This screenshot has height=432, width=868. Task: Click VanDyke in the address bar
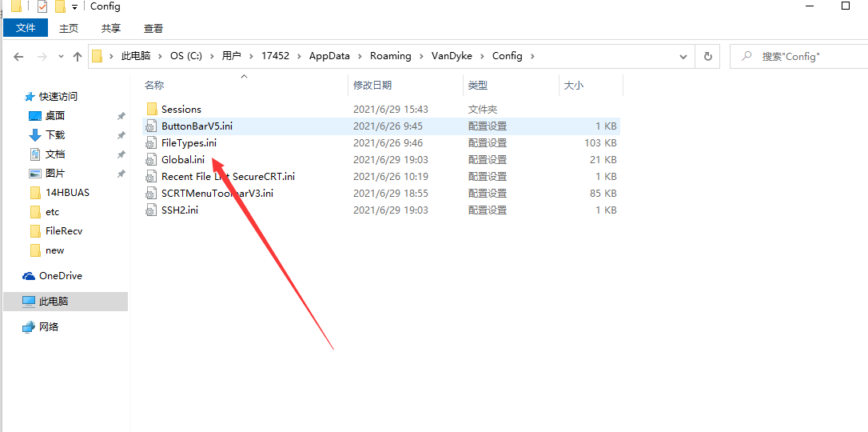click(x=452, y=56)
